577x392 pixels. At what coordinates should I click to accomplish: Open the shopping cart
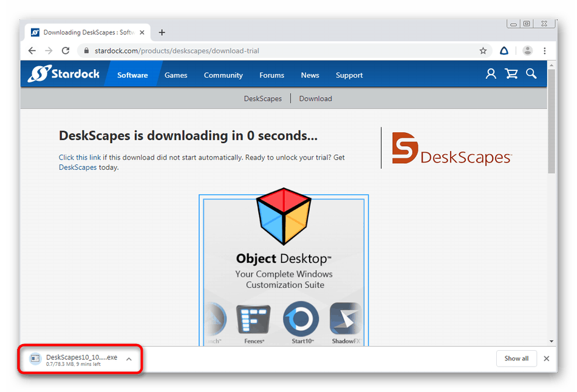coord(511,74)
